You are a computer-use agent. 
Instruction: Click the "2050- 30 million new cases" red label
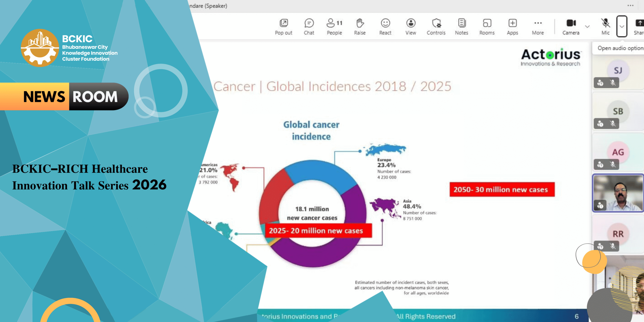click(502, 189)
